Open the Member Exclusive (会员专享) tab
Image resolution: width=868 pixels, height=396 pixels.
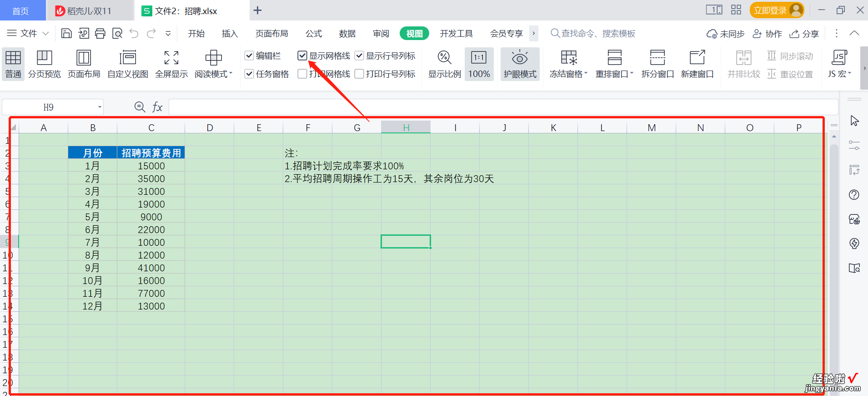tap(507, 33)
